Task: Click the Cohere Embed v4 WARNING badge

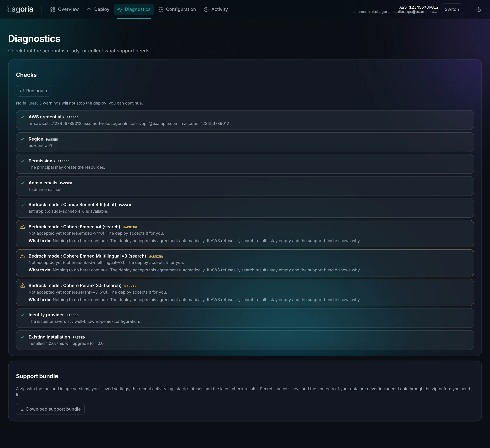Action: click(x=130, y=227)
